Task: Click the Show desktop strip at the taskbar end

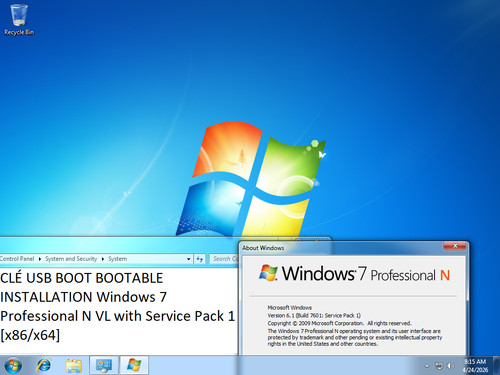Action: coord(496,365)
